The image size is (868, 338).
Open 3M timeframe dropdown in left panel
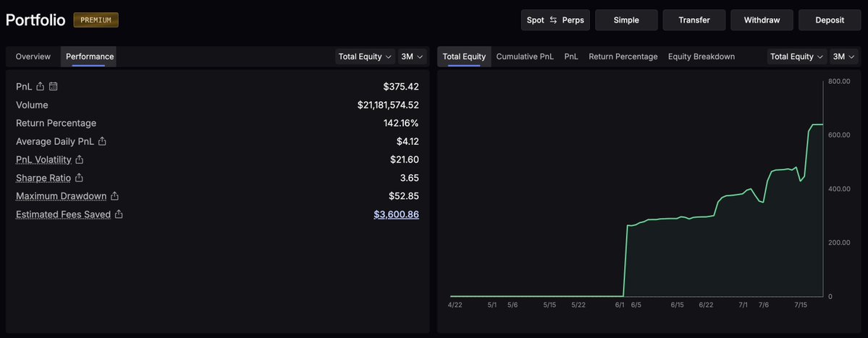point(413,56)
